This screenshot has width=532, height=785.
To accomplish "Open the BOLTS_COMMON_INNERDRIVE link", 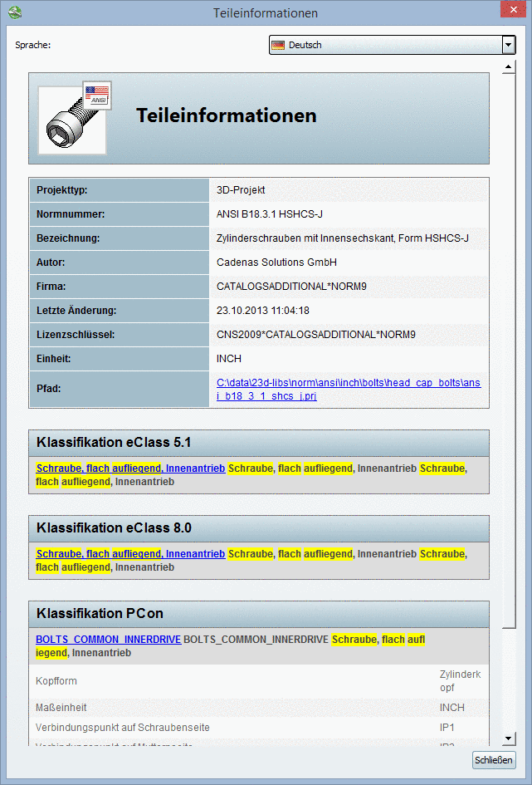I will (x=109, y=640).
